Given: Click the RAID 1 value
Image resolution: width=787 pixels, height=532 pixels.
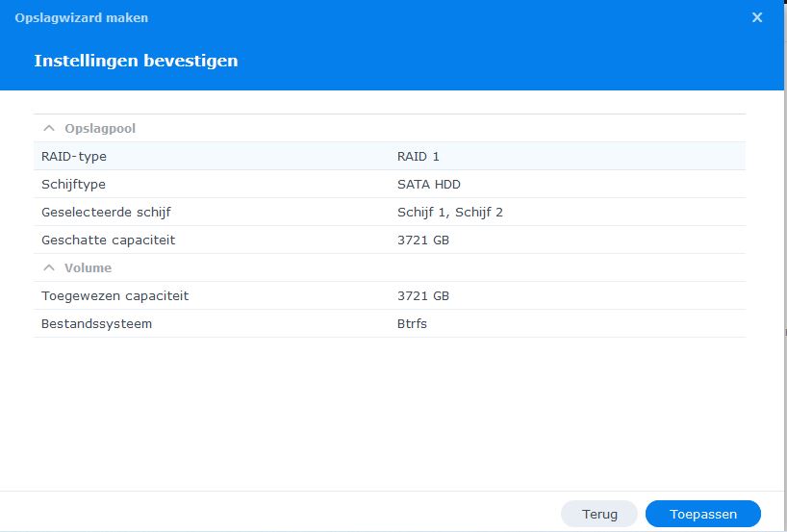Looking at the screenshot, I should 418,156.
